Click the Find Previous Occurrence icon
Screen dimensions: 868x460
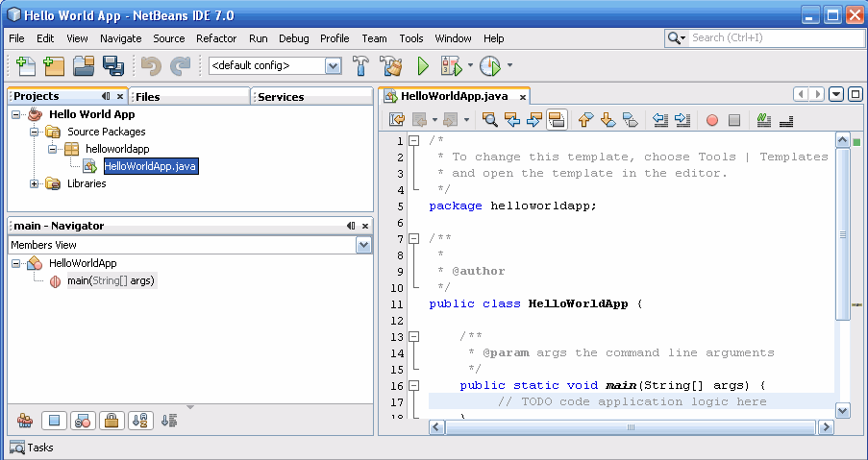coord(512,119)
